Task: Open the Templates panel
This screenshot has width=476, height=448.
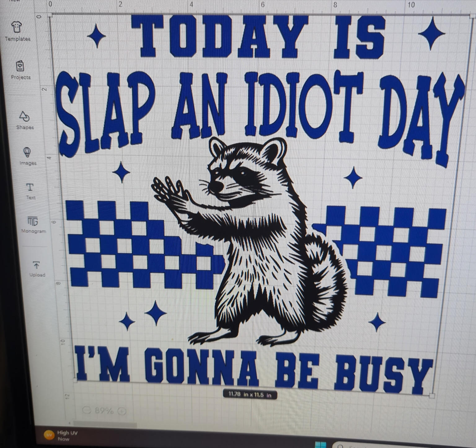Action: point(17,31)
